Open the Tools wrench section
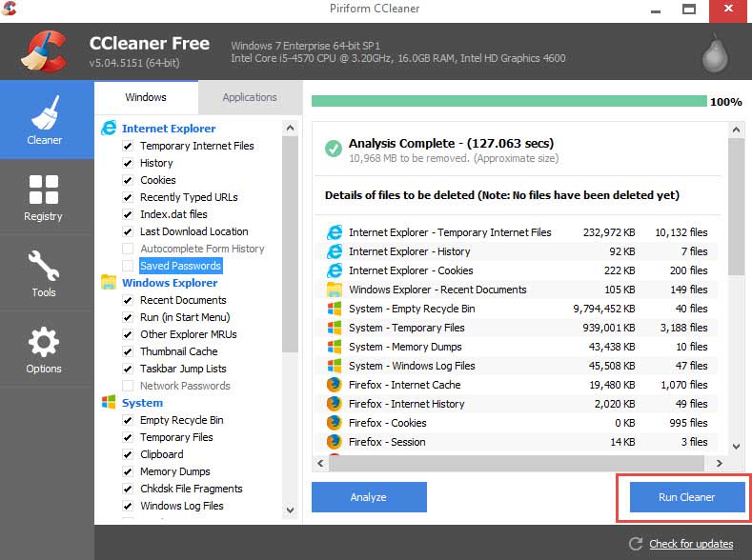 pos(43,273)
